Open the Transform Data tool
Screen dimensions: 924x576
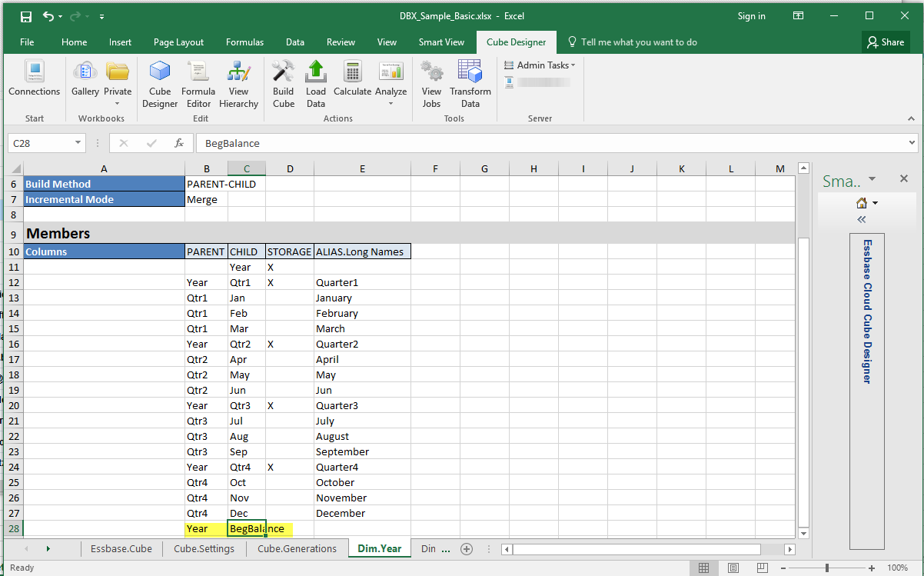point(470,84)
